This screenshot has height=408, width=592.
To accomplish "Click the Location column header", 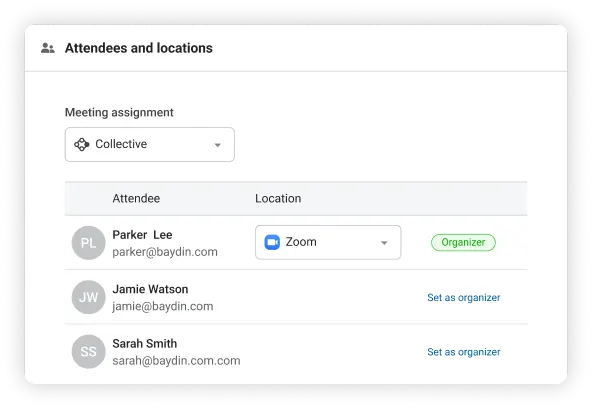I will (x=278, y=199).
